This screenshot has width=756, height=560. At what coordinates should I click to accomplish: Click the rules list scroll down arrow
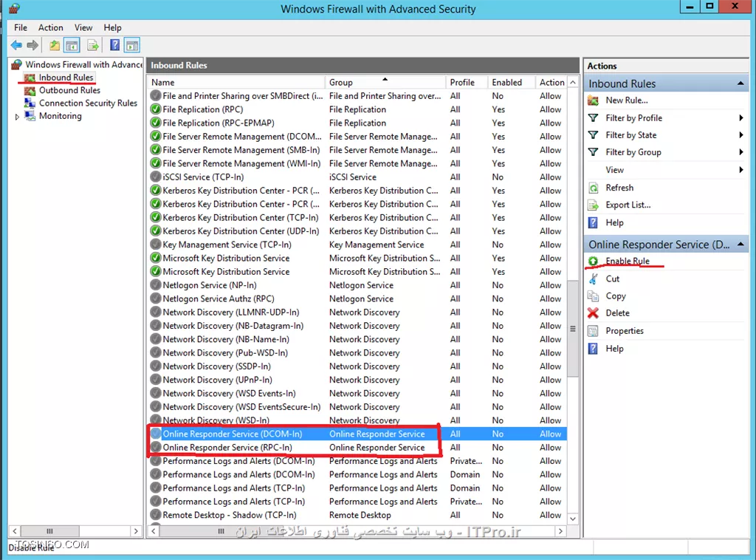573,519
